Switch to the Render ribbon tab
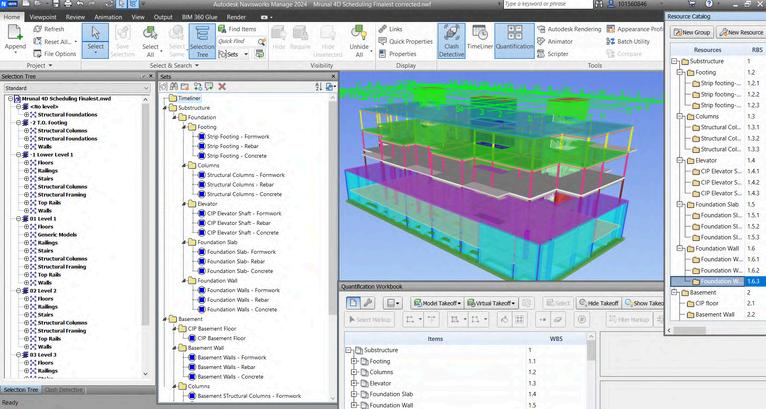Viewport: 766px width, 409px height. click(236, 17)
